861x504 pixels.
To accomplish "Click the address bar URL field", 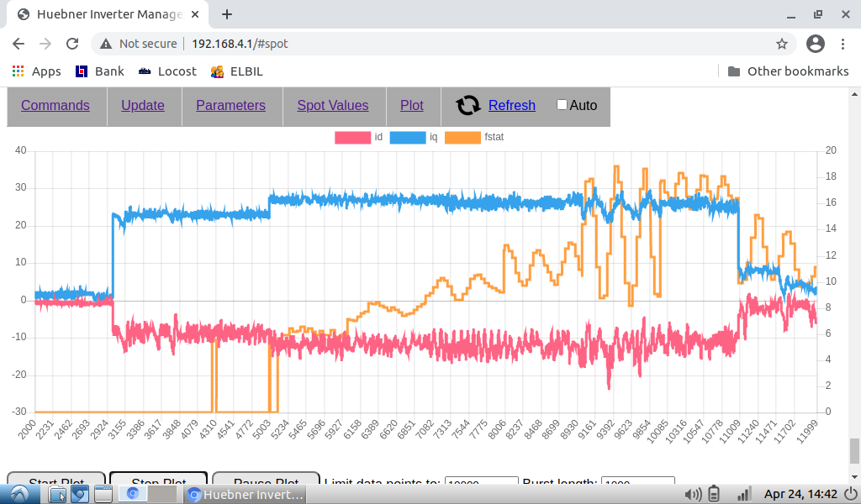I will (420, 44).
